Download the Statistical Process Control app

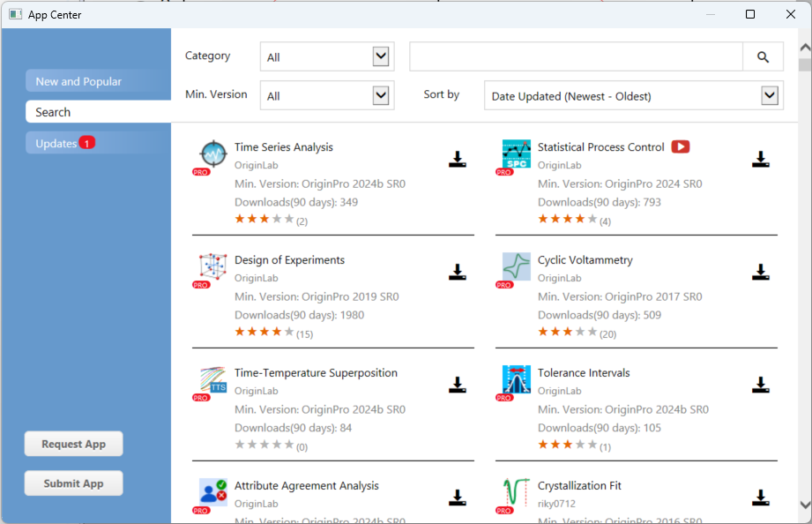click(x=760, y=159)
